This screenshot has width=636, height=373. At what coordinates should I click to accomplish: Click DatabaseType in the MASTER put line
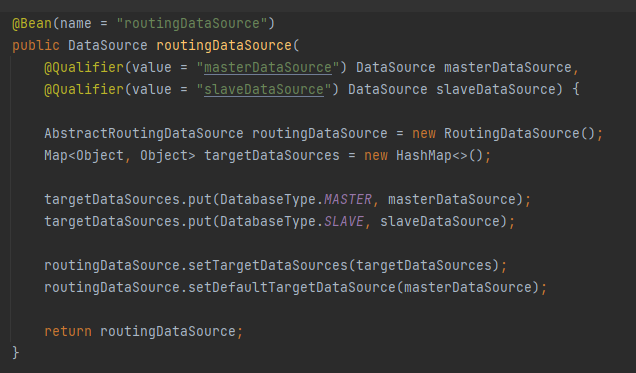[268, 199]
